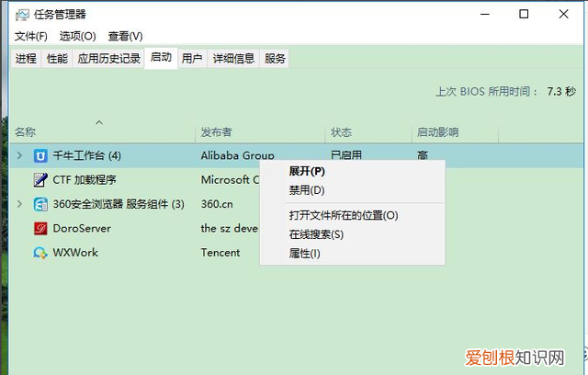Open the 选项(O) menu
This screenshot has height=375, width=588.
77,37
